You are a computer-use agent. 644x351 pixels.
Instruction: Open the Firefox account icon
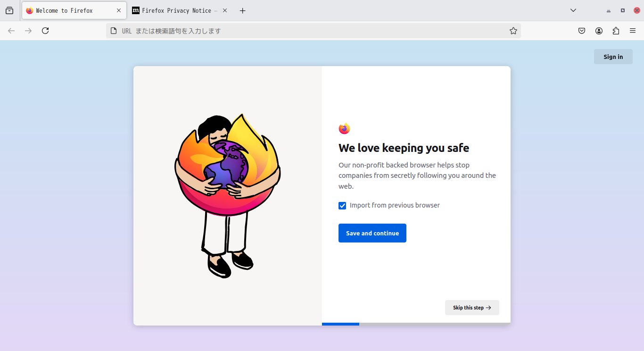(x=599, y=31)
